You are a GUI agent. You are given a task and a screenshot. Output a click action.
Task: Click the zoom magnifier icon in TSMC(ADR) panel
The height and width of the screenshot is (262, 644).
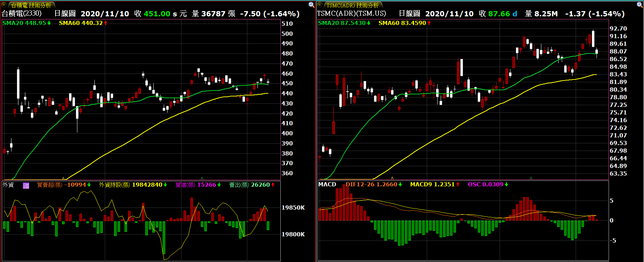[639, 5]
